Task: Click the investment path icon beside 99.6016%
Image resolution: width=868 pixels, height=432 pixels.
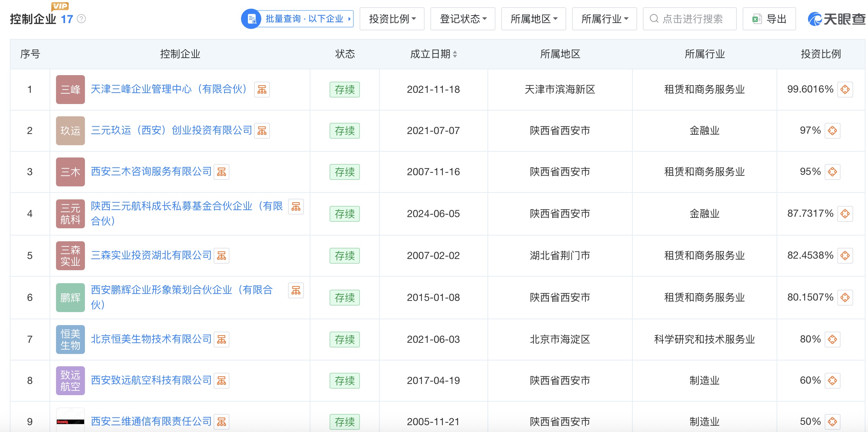Action: pos(845,90)
